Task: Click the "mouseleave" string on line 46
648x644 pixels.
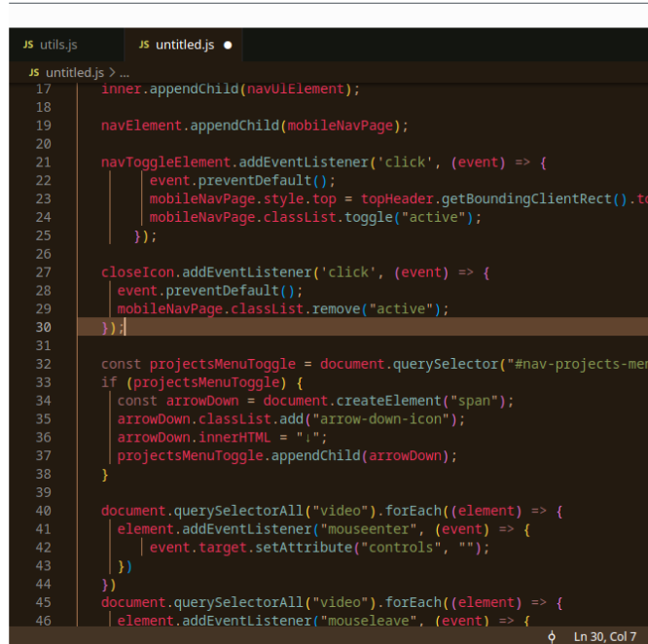Action: pyautogui.click(x=369, y=621)
